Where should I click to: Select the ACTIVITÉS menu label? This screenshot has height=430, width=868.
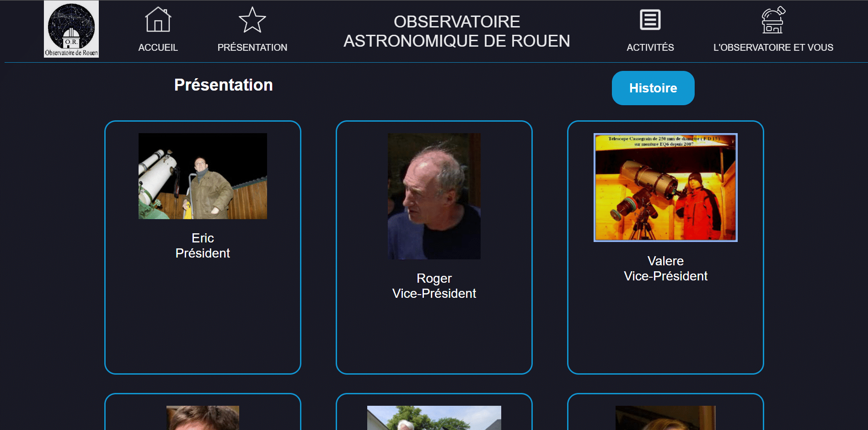(x=650, y=48)
